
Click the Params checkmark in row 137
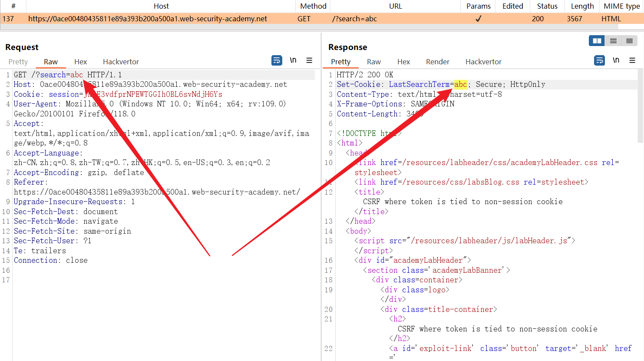click(x=479, y=19)
